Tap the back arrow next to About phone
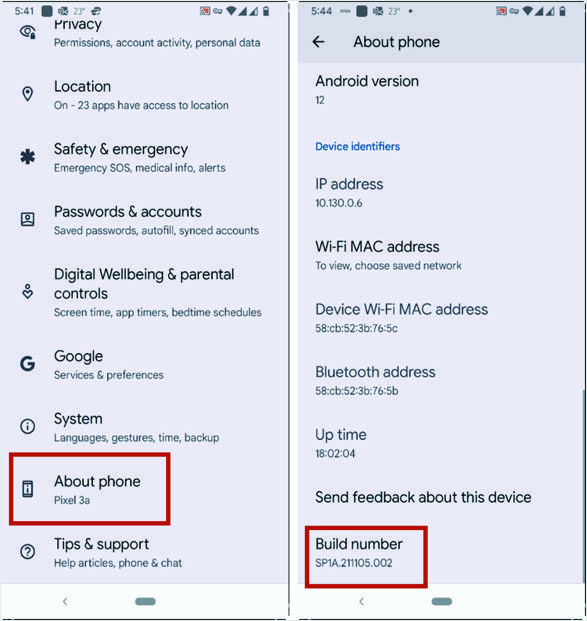Viewport: 587px width, 621px height. [x=318, y=42]
